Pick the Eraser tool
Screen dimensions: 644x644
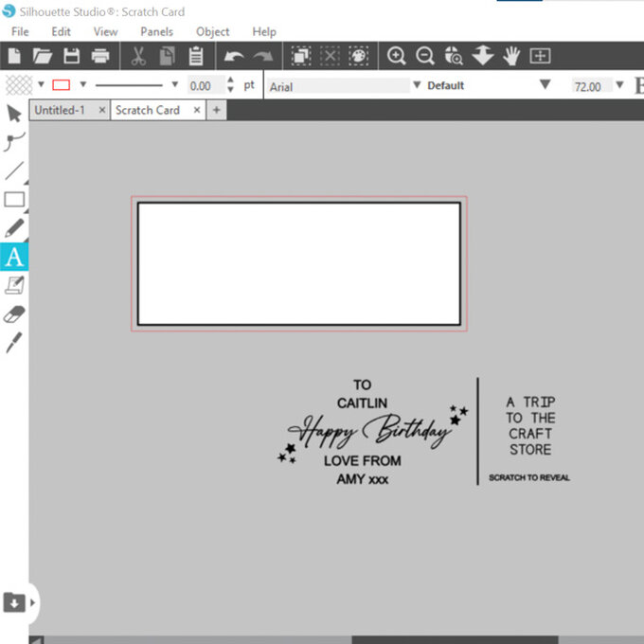14,314
